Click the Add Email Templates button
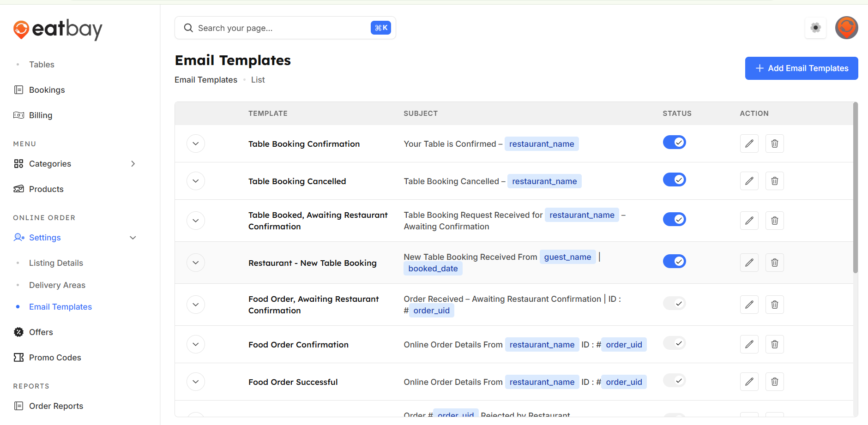Viewport: 868px width, 425px height. (x=801, y=68)
